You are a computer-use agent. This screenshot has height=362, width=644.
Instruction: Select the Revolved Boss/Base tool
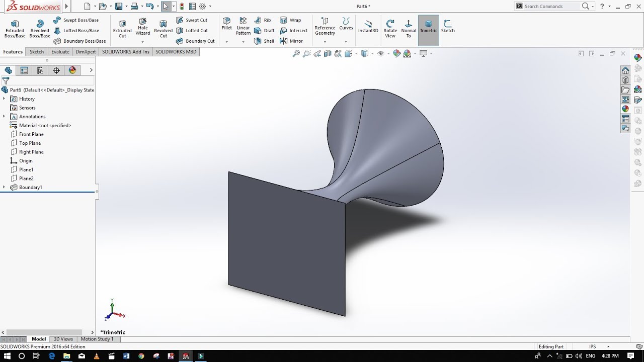pyautogui.click(x=40, y=29)
